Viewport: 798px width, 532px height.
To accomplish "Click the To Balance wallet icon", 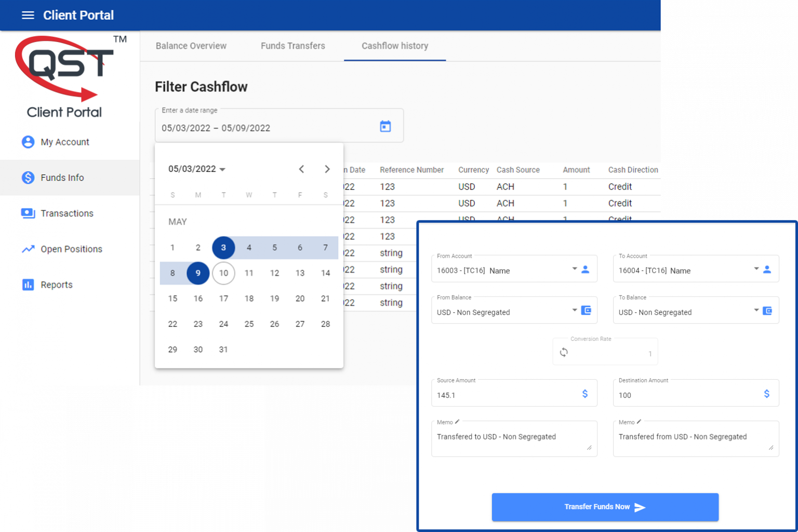I will [767, 311].
